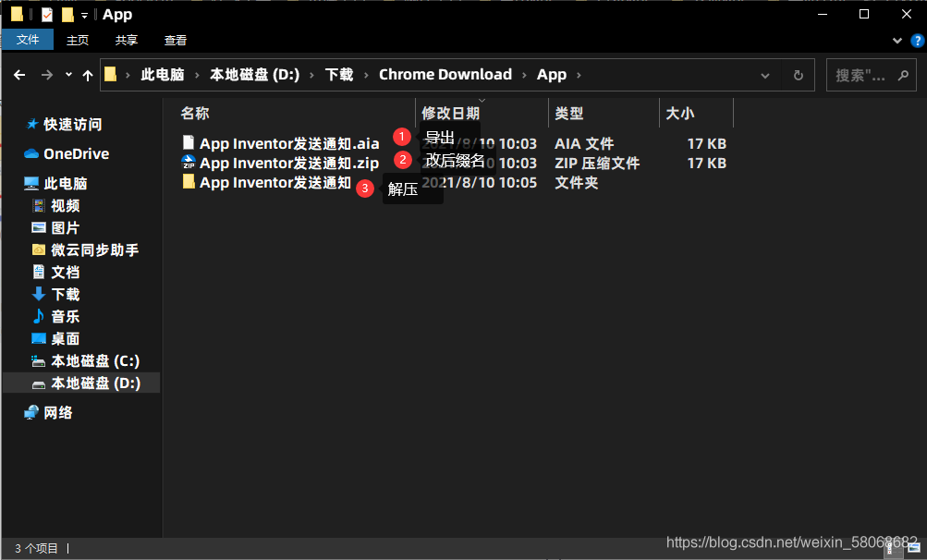Screen dimensions: 927x560
Task: Open the 共享 ribbon tab
Action: [126, 40]
